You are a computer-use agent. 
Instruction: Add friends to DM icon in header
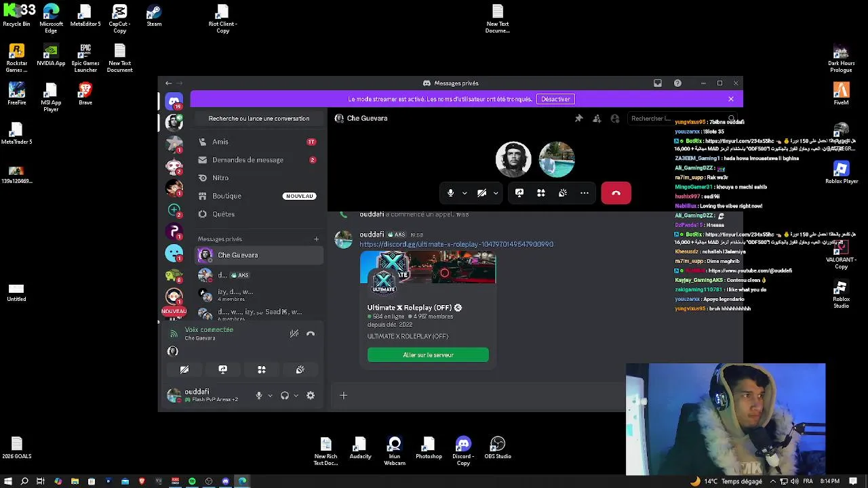[x=597, y=119]
